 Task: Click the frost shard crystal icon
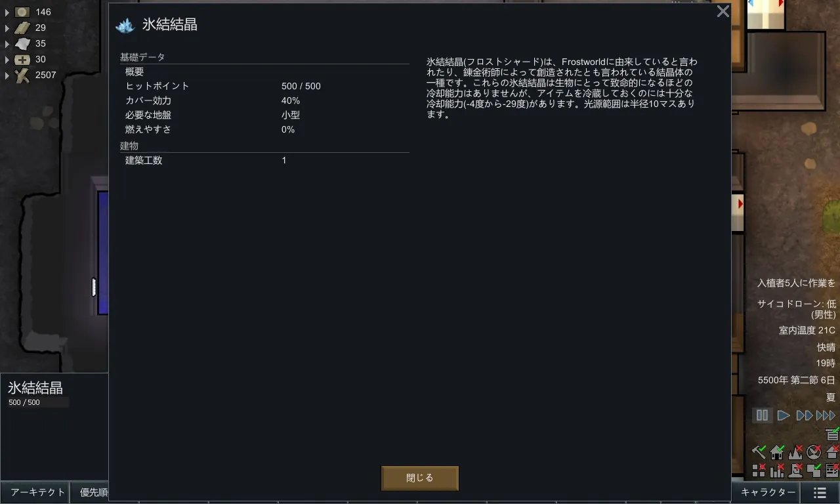click(x=125, y=26)
